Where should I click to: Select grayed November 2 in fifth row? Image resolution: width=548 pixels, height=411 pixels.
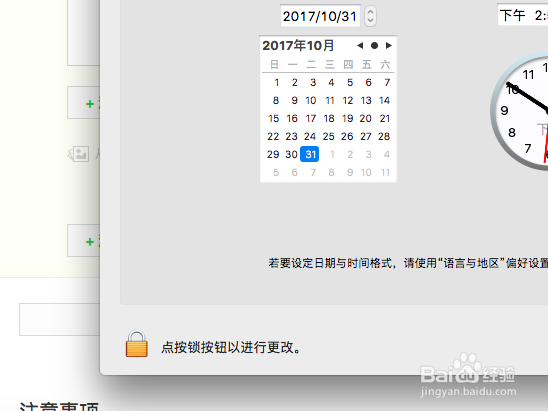coord(350,154)
